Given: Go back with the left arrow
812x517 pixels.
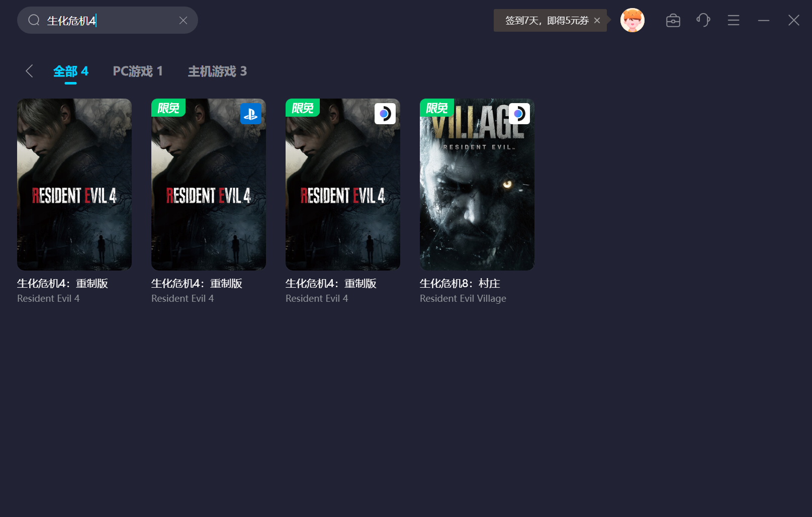Looking at the screenshot, I should tap(29, 71).
